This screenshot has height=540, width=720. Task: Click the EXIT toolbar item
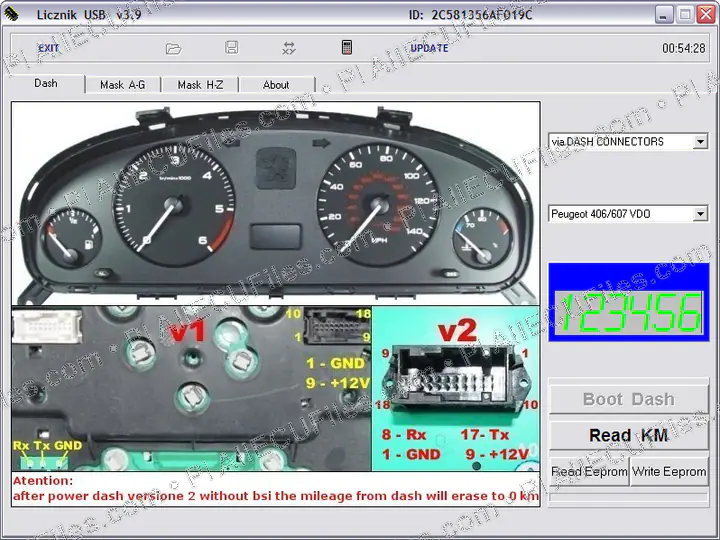click(x=48, y=48)
